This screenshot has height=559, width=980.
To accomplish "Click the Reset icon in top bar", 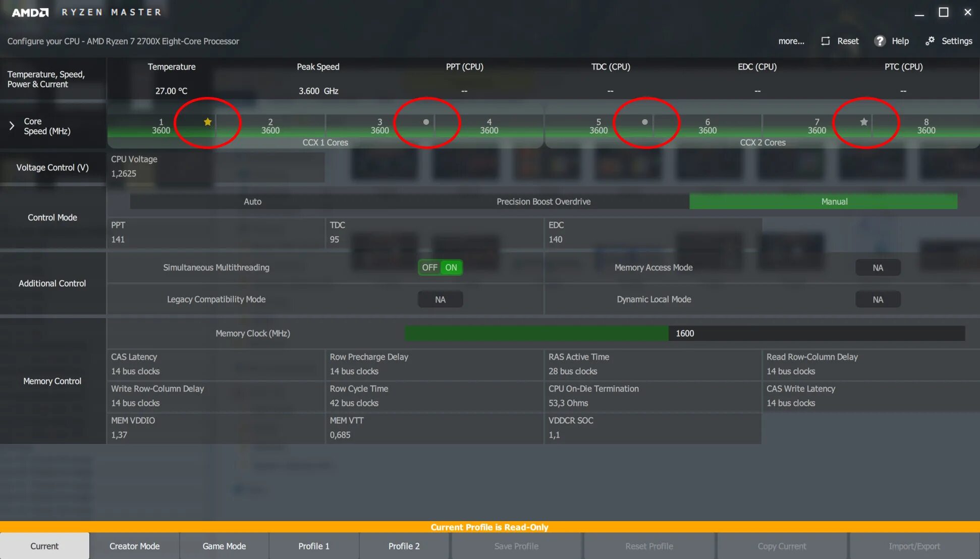I will (x=826, y=41).
